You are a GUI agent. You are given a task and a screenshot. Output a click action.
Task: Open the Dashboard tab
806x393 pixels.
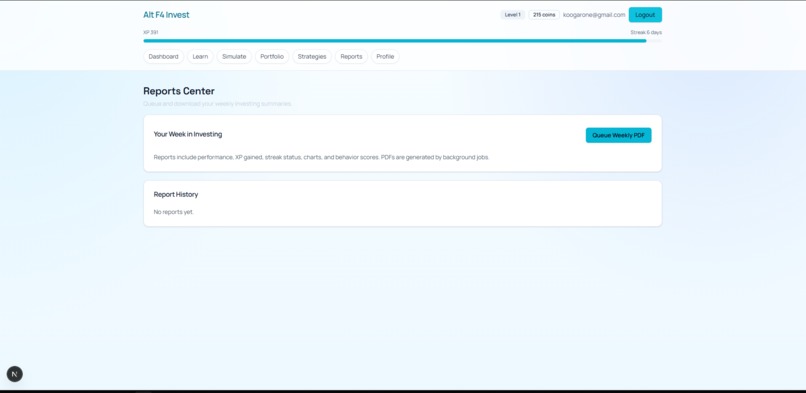click(163, 57)
